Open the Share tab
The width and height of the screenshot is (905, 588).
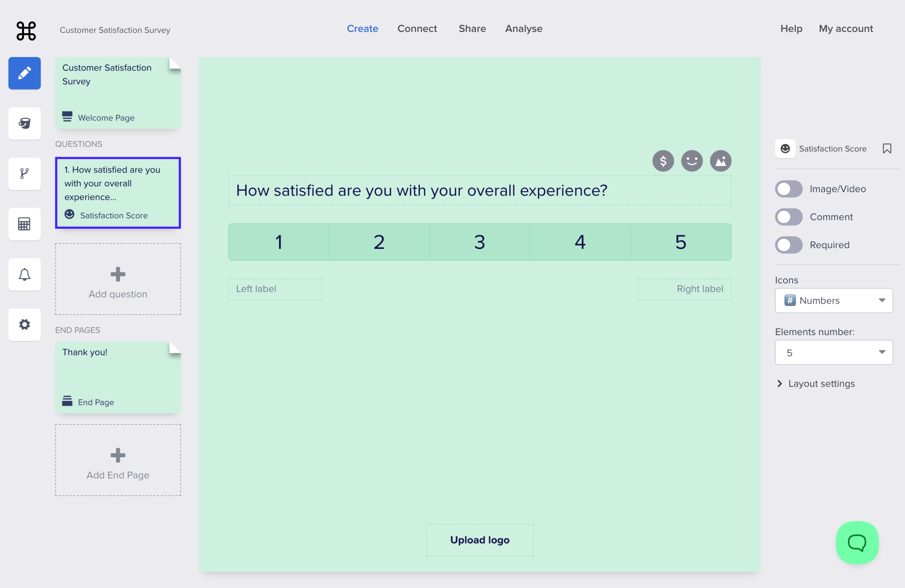(x=472, y=29)
